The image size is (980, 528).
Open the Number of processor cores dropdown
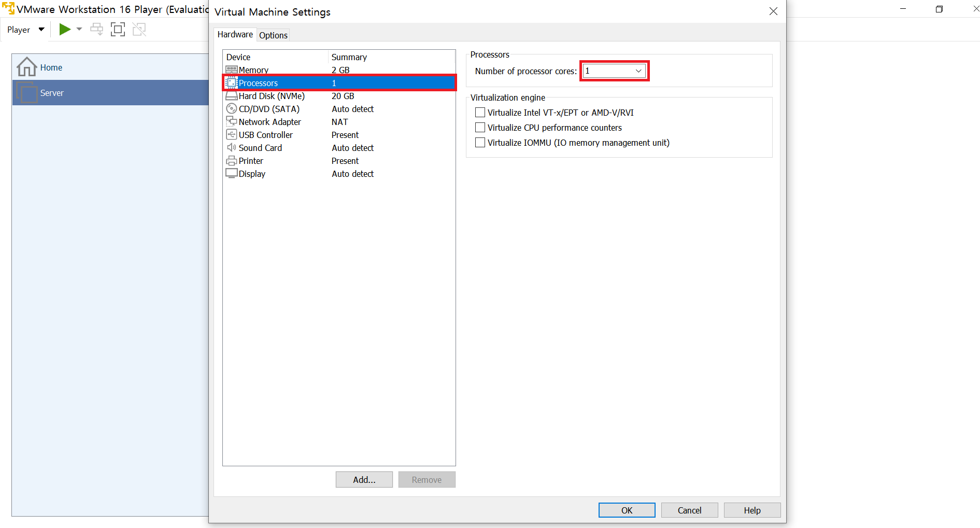click(x=615, y=71)
